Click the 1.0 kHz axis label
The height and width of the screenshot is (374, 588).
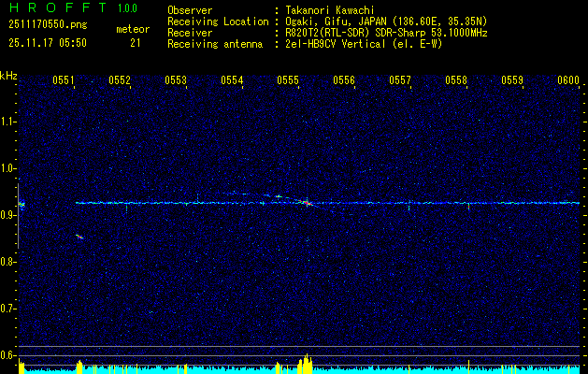coord(7,168)
